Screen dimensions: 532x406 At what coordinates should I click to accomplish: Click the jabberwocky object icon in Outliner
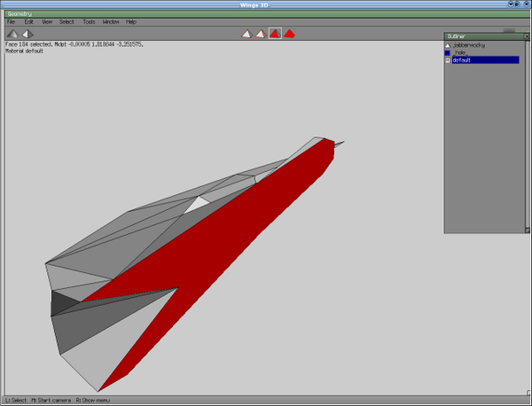448,44
